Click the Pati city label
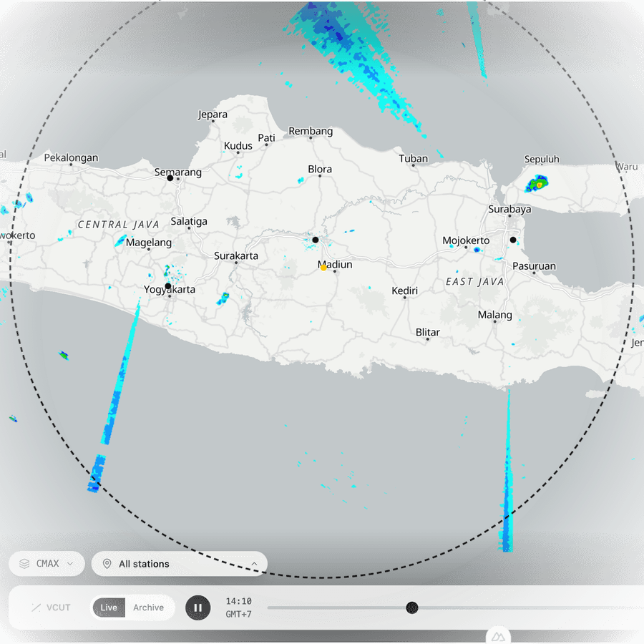Image resolution: width=644 pixels, height=644 pixels. [x=267, y=138]
